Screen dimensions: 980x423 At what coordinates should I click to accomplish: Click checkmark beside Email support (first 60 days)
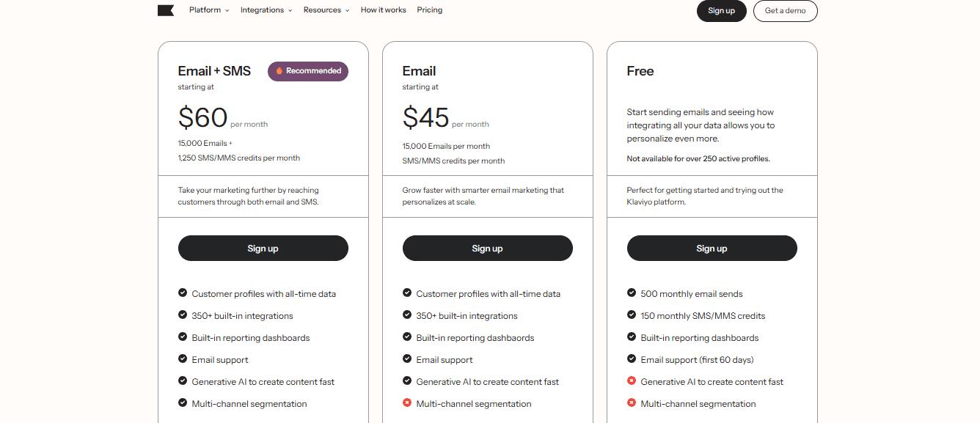[x=632, y=358]
